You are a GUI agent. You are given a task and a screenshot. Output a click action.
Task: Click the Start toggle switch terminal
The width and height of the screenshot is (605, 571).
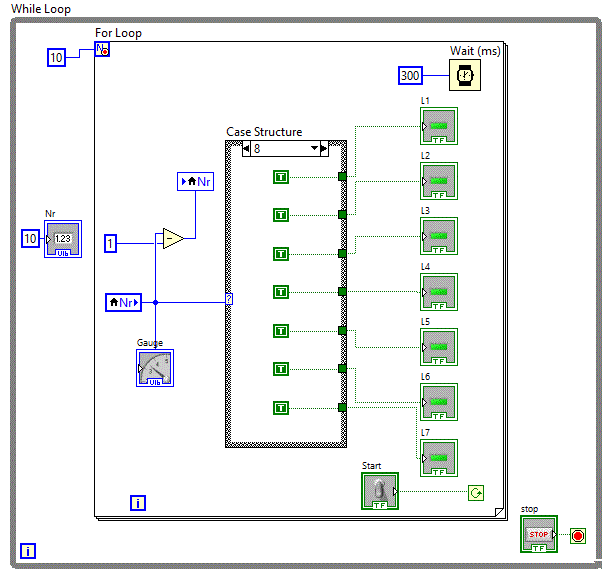380,491
